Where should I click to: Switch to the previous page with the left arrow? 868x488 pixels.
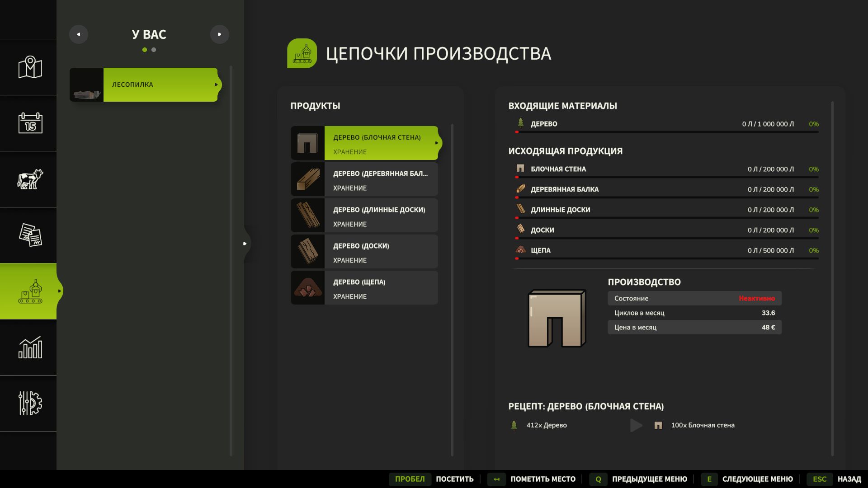(x=79, y=34)
